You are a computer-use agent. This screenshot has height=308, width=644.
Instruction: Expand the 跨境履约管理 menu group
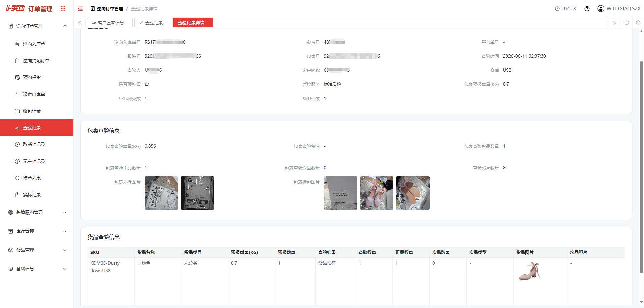click(37, 212)
